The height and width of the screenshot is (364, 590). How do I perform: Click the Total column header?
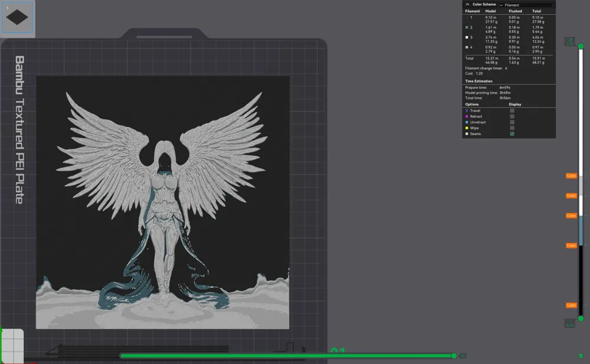click(x=536, y=11)
